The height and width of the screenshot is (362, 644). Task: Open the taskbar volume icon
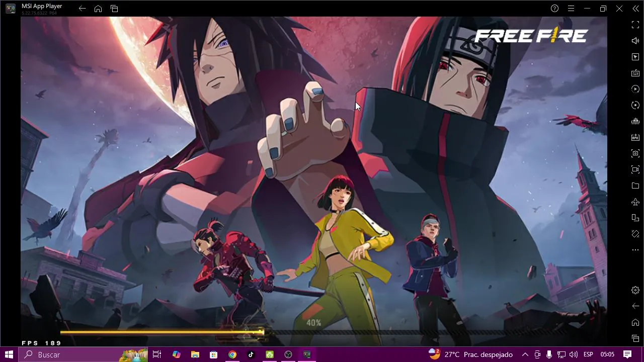coord(574,354)
